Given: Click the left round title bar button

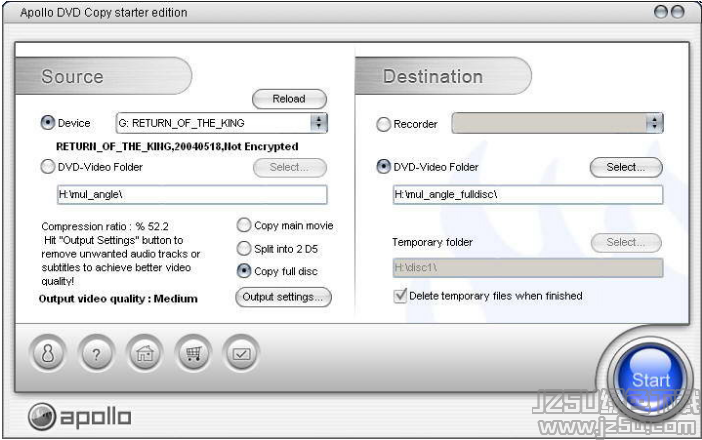Looking at the screenshot, I should click(x=661, y=12).
